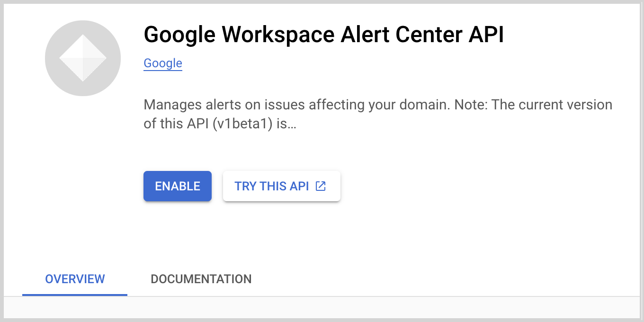
Task: Click the ENABLE label text
Action: 178,186
